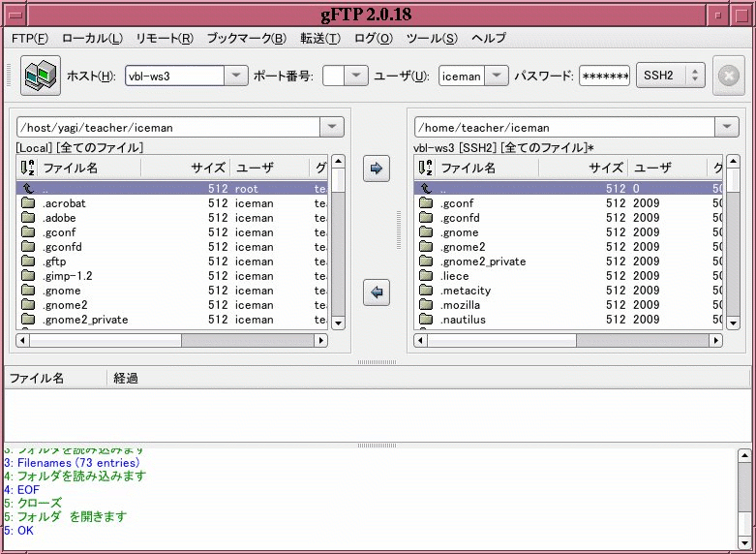Open the 転送 menu

click(320, 38)
